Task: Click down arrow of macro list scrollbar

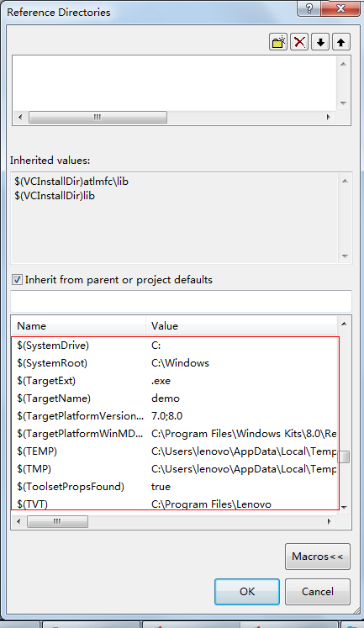Action: click(344, 508)
